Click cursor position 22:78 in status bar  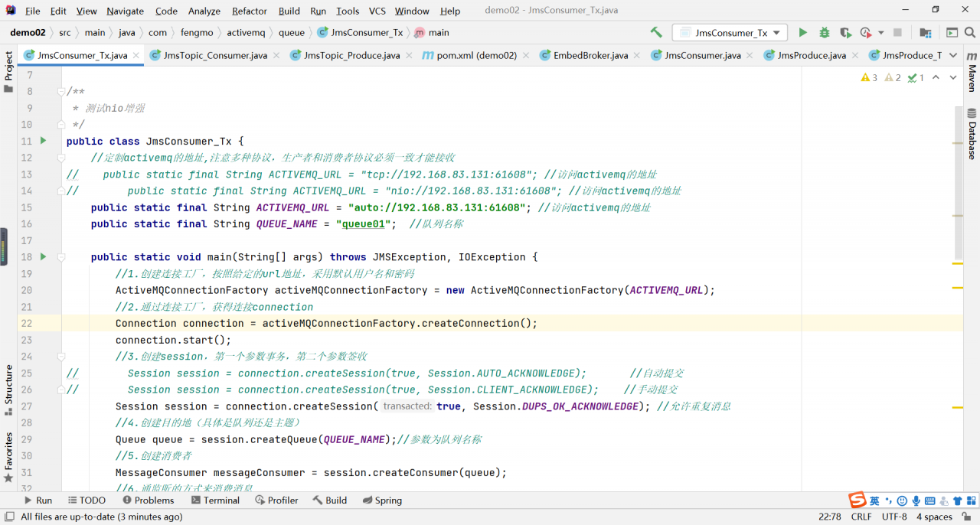(830, 517)
